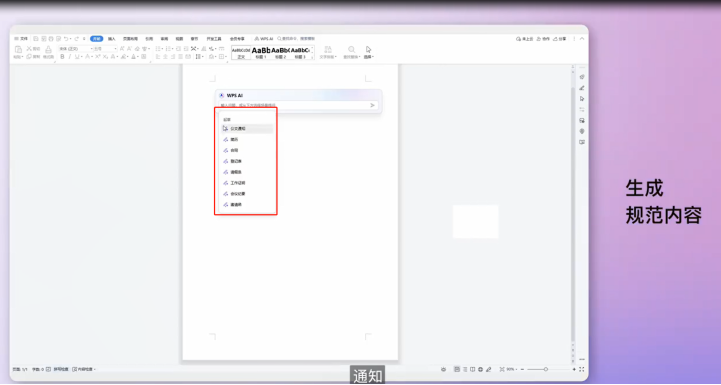Viewport: 721px width, 385px height.
Task: Switch to the 插入 Insert tab
Action: (112, 39)
